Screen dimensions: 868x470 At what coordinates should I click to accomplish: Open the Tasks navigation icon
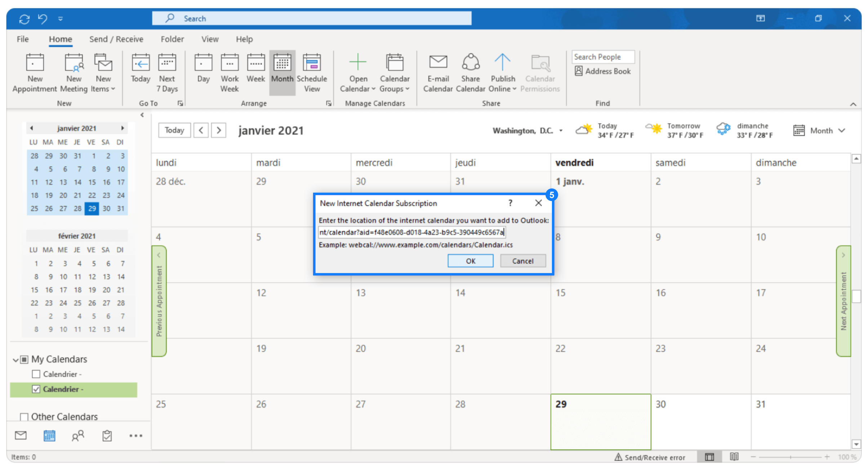pos(107,435)
